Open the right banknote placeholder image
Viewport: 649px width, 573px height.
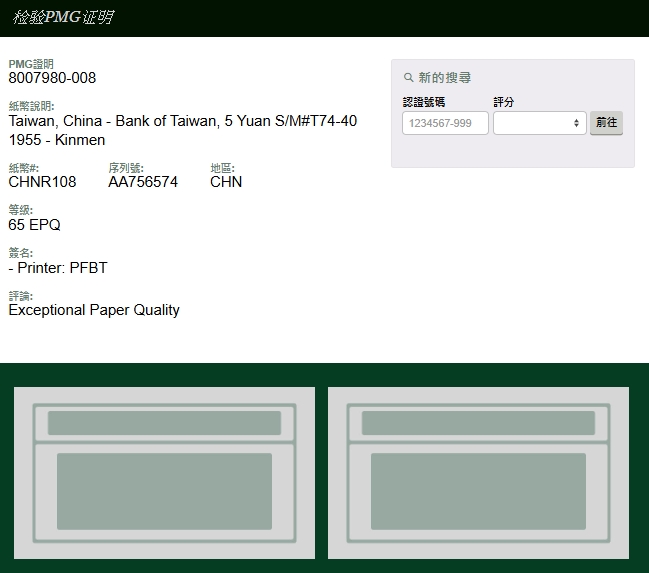[x=478, y=473]
